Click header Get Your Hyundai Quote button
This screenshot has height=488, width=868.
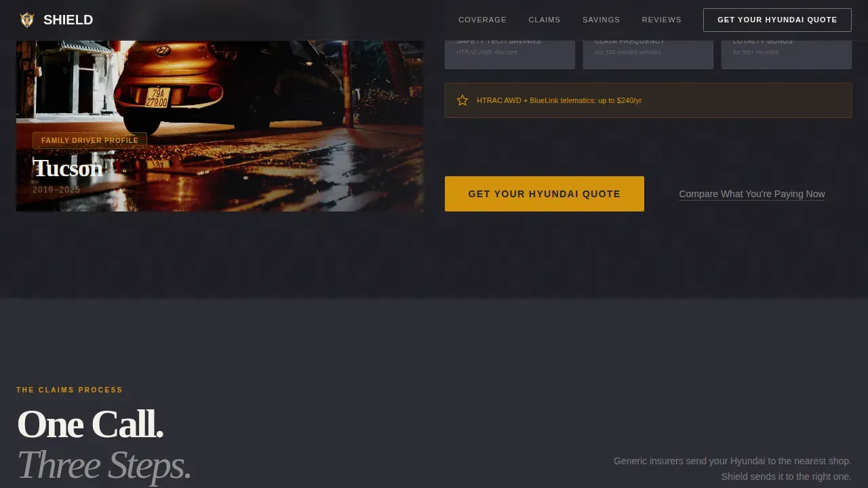click(x=777, y=20)
